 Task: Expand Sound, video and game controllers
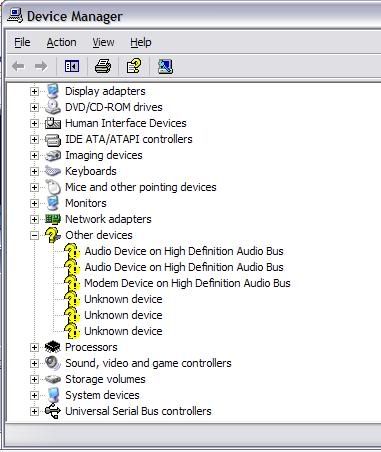[34, 363]
